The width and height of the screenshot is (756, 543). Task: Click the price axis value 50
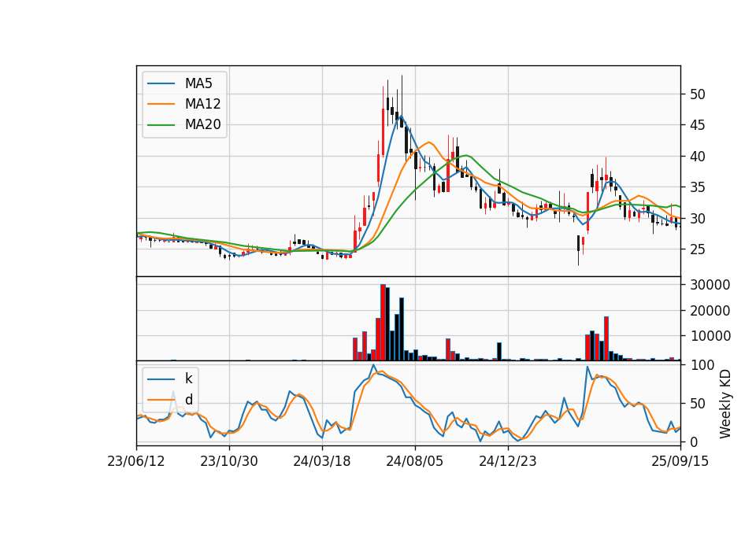point(697,94)
